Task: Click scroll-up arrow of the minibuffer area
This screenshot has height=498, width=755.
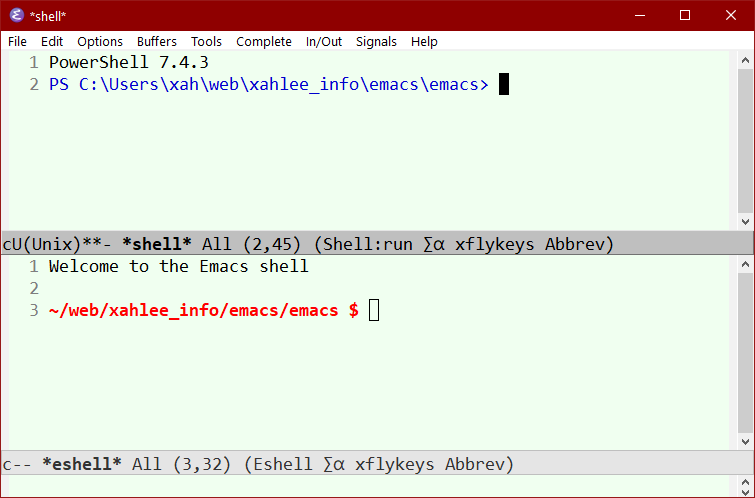Action: click(x=745, y=482)
